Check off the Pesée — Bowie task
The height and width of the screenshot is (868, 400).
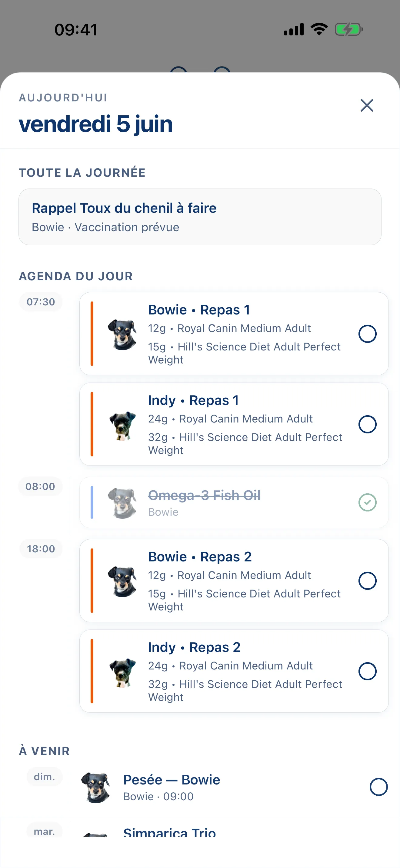coord(378,787)
